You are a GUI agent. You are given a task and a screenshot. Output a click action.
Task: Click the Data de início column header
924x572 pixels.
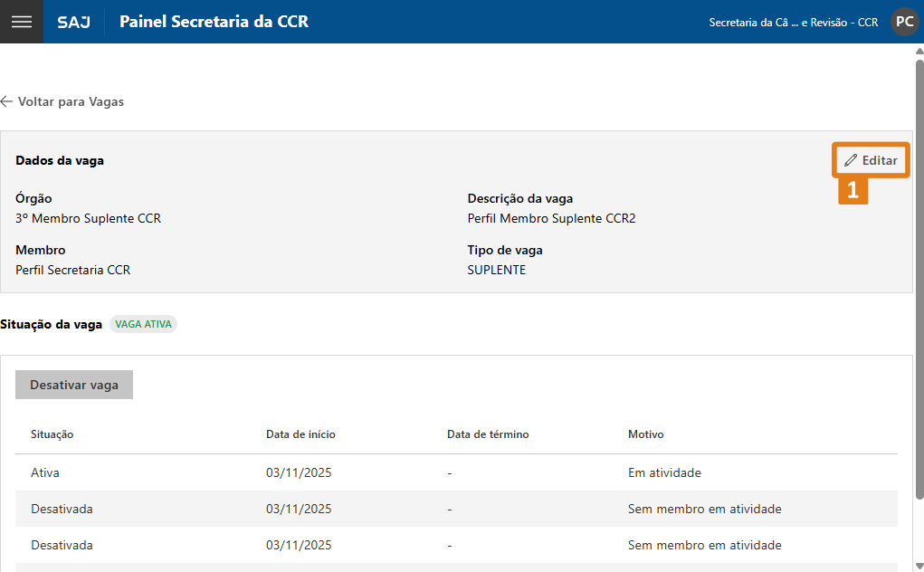coord(300,434)
